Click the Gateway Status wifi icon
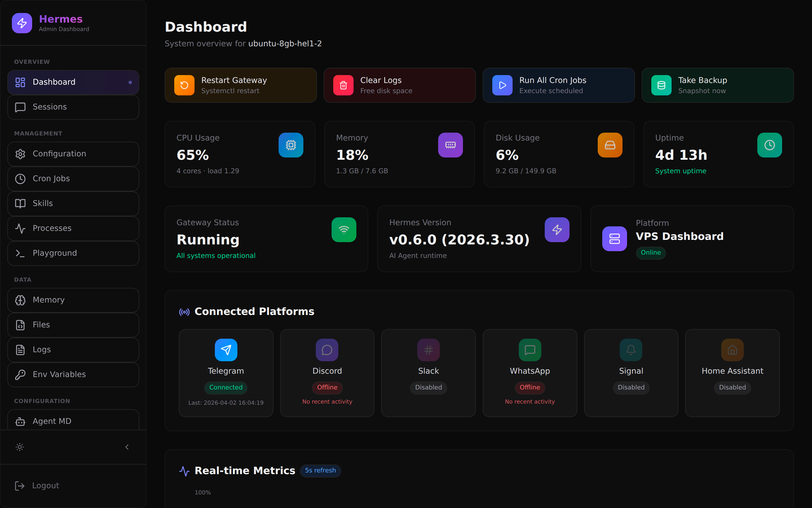The image size is (812, 508). coord(344,230)
